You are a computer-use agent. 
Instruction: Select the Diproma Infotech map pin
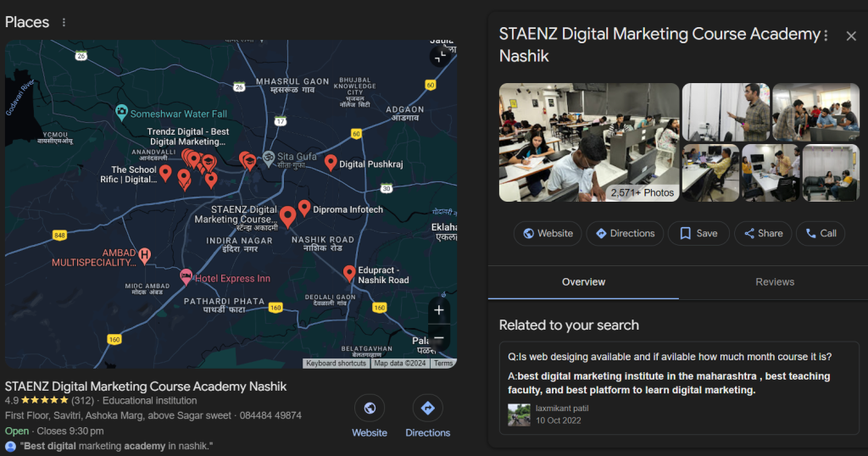(x=304, y=208)
